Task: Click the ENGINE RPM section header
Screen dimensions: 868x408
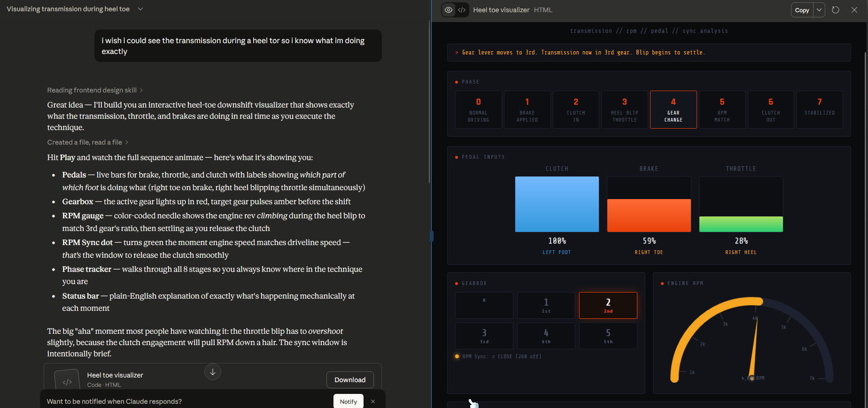Action: 685,284
